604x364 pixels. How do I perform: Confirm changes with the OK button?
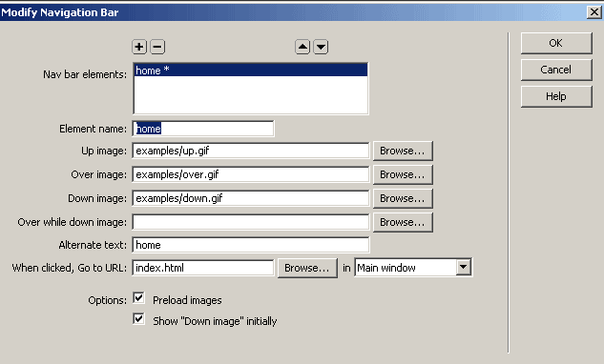(556, 43)
